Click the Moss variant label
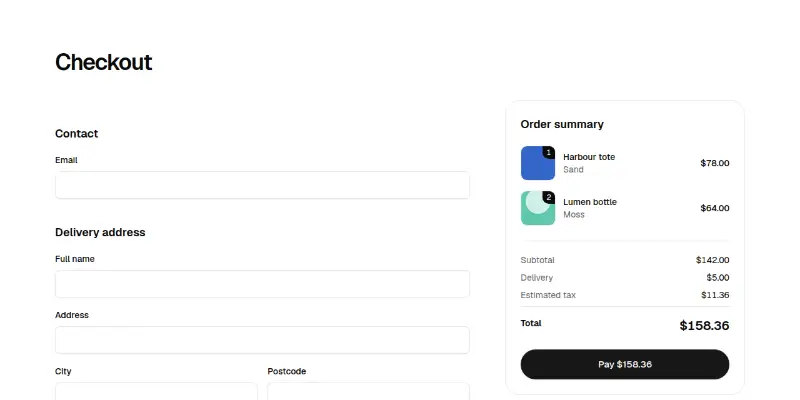The height and width of the screenshot is (400, 800). [573, 214]
